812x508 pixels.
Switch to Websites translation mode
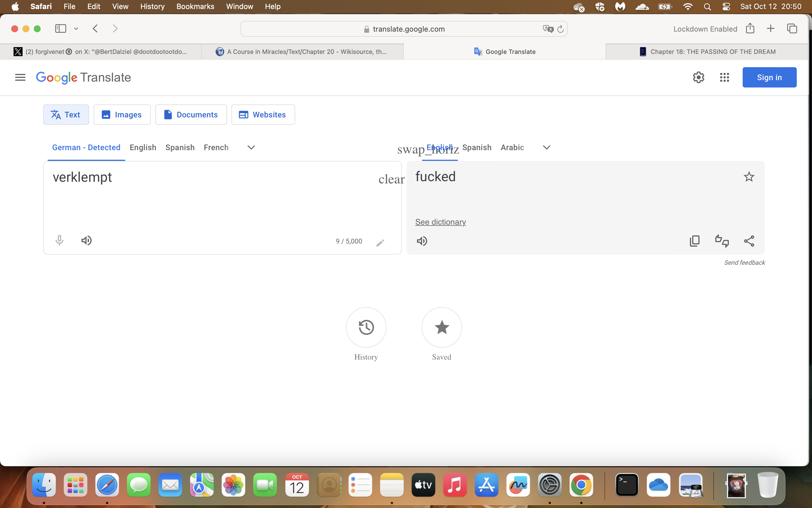[263, 115]
